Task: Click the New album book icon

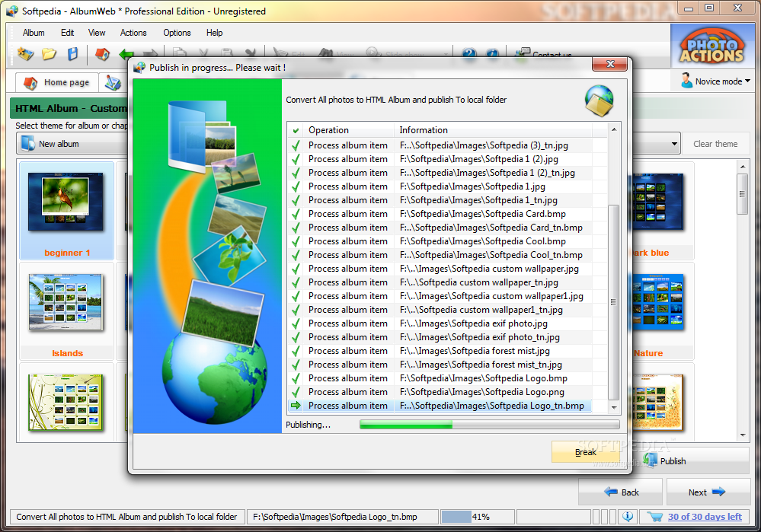Action: coord(28,144)
